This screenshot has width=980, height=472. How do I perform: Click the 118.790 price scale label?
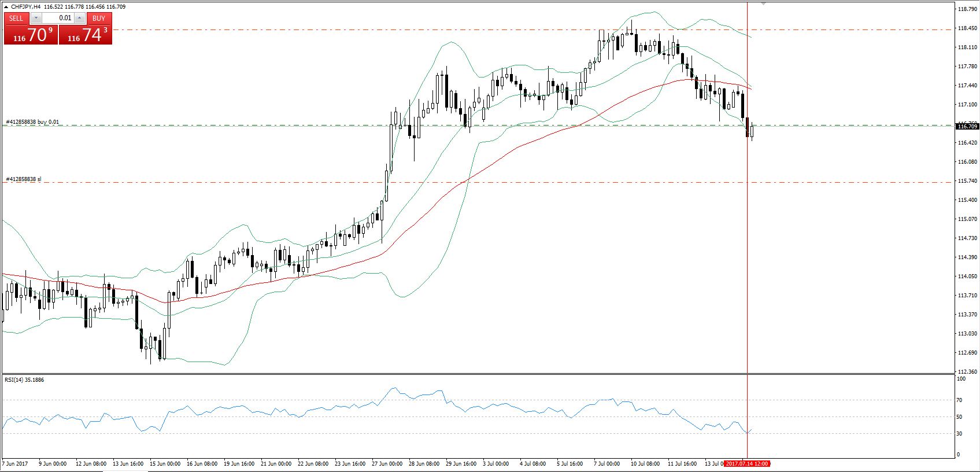tap(967, 9)
